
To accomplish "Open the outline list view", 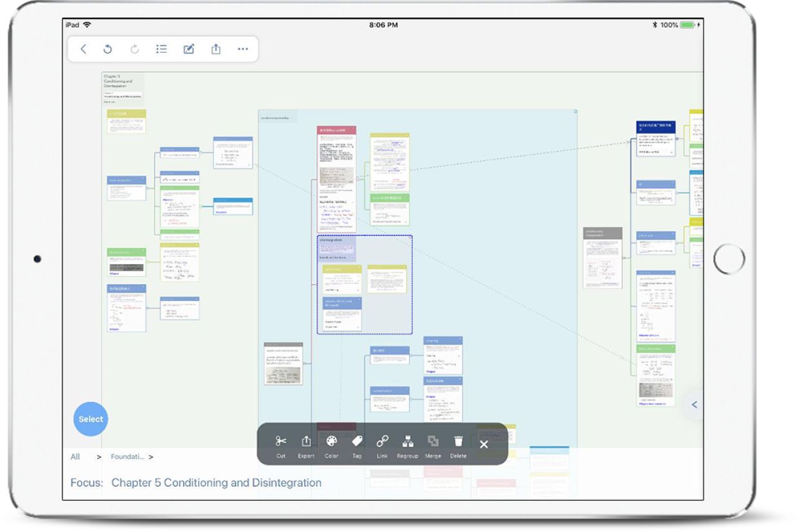I will click(x=162, y=49).
